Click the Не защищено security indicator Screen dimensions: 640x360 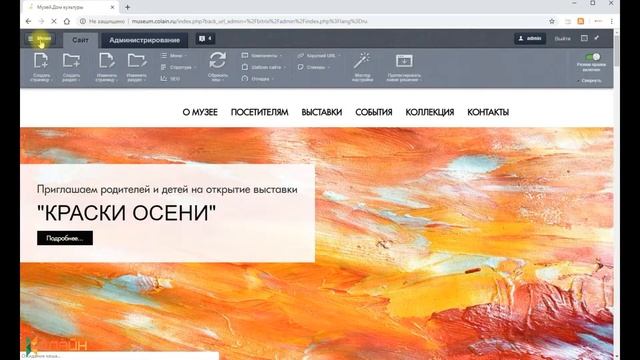103,21
